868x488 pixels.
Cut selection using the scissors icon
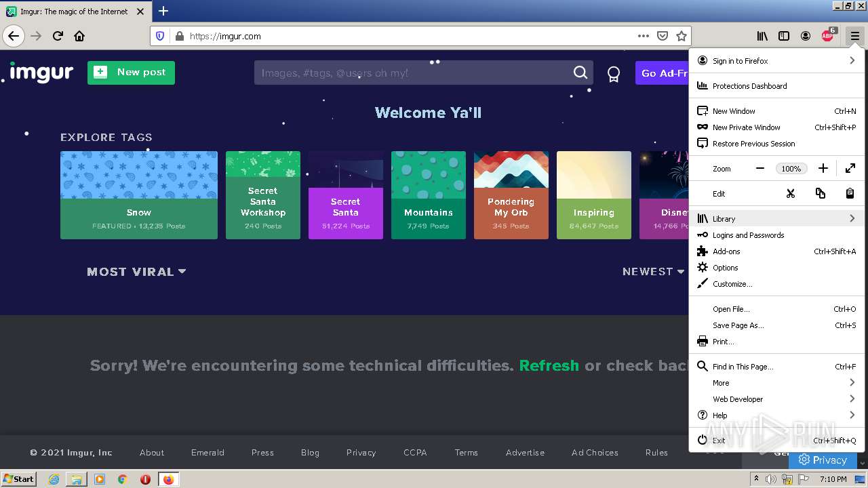point(790,193)
